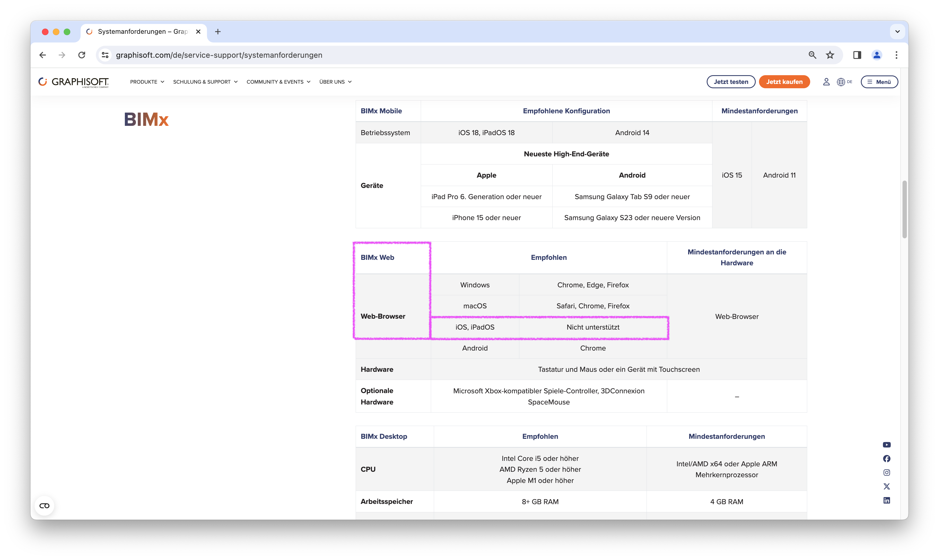
Task: Click the 8+ GB RAM cell
Action: tap(540, 501)
